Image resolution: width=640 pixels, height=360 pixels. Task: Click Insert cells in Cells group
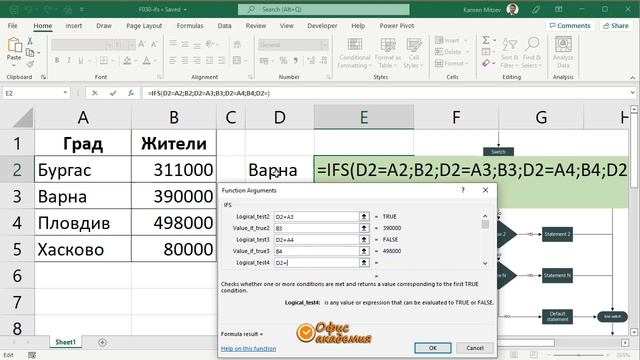[x=451, y=40]
